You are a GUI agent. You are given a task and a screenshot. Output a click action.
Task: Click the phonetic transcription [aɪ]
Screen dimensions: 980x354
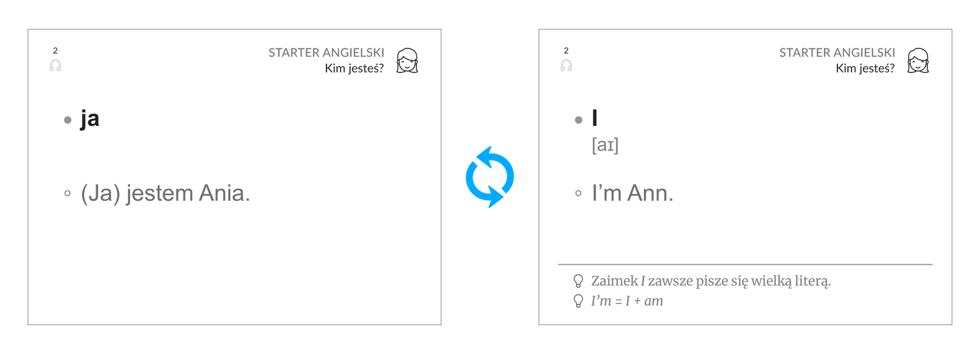click(x=605, y=145)
